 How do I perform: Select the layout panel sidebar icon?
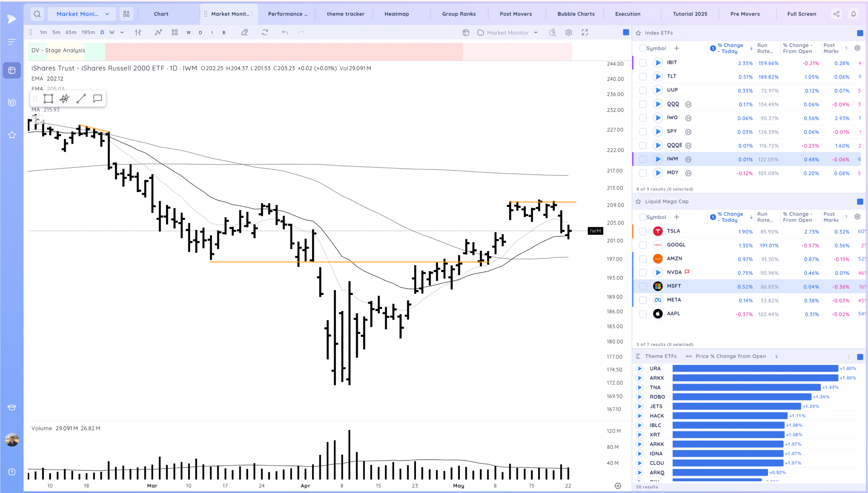click(x=12, y=70)
